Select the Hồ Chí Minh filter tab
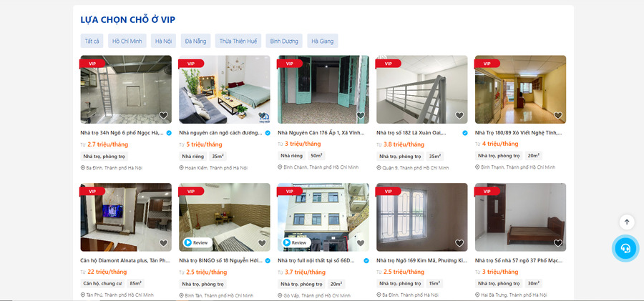644x301 pixels. [127, 41]
